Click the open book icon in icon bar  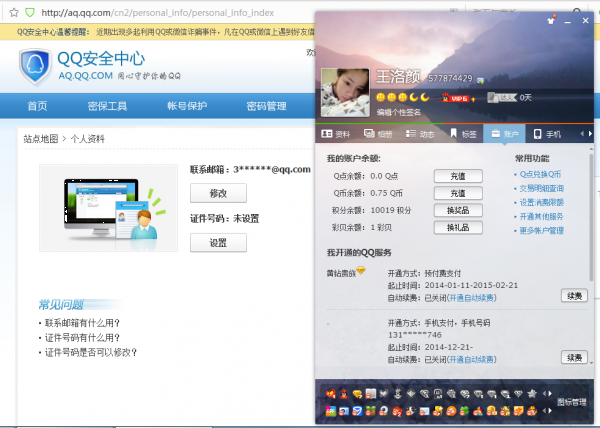371,394
